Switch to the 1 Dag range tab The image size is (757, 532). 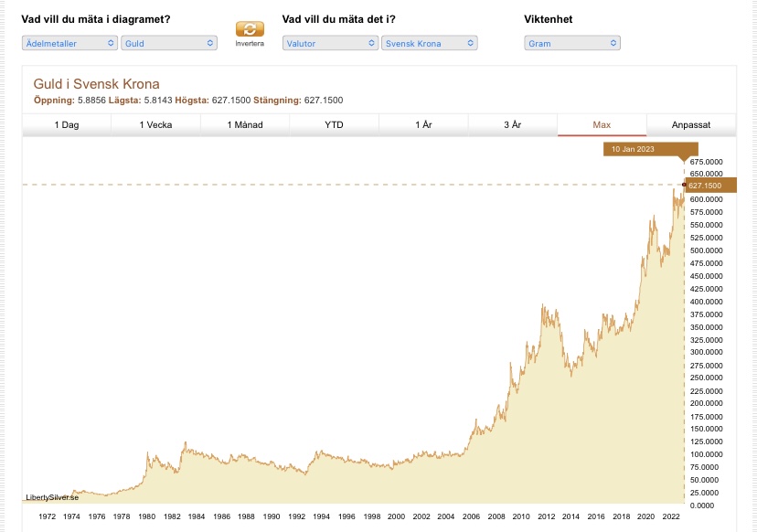67,124
